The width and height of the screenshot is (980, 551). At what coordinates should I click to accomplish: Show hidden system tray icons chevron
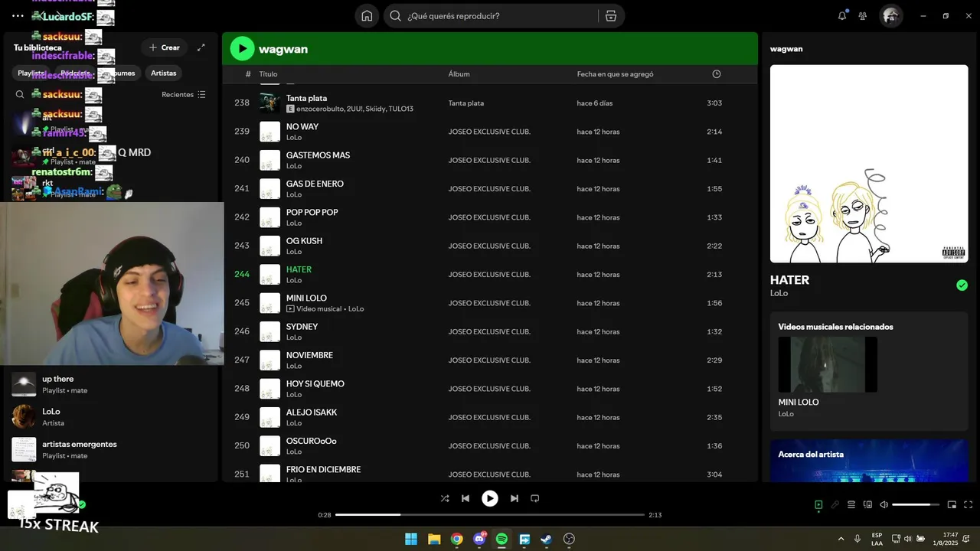point(841,539)
